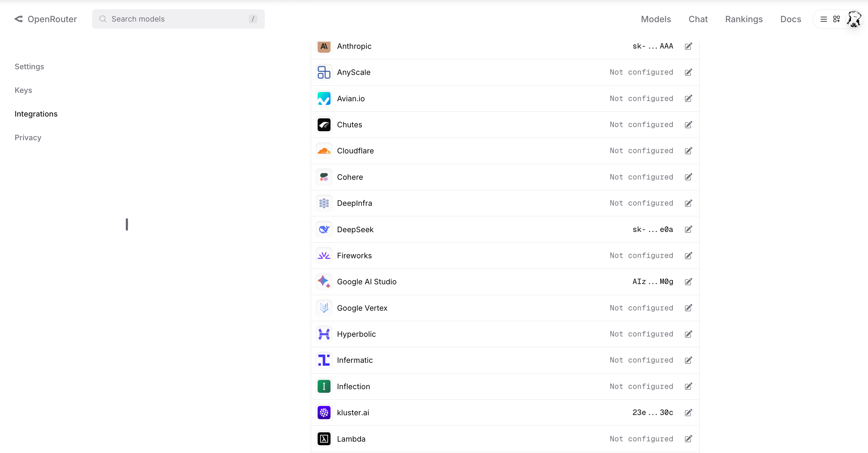Edit the Avian.io integration key

pyautogui.click(x=688, y=98)
